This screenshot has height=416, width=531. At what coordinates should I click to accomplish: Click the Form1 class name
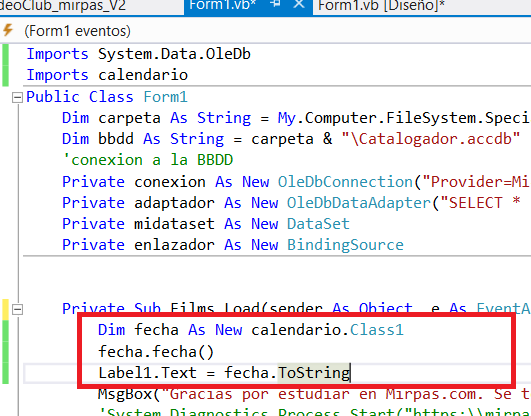(165, 97)
